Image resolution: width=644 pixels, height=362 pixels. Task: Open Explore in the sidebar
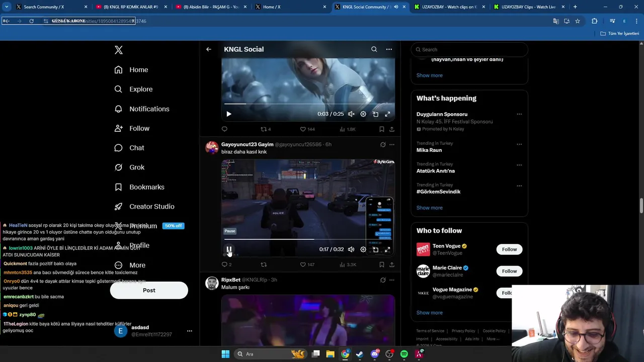pos(133,89)
